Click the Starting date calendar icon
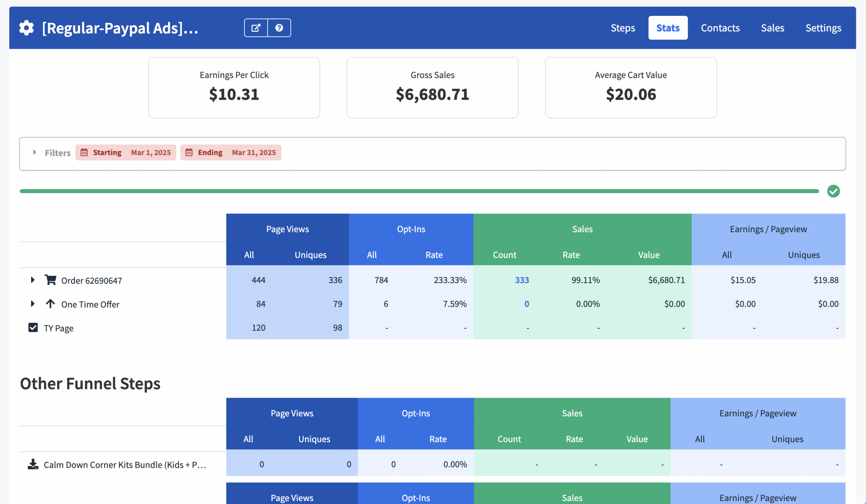 pos(84,153)
